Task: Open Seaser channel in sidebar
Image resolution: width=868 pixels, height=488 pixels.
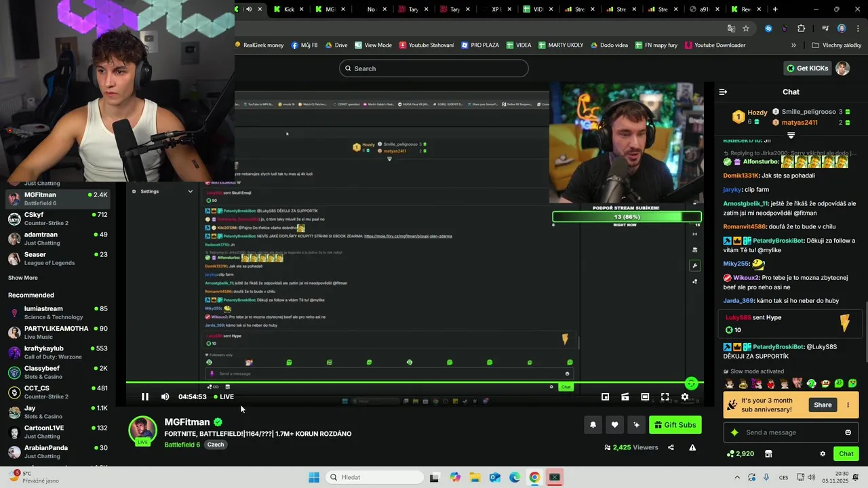Action: (x=58, y=258)
